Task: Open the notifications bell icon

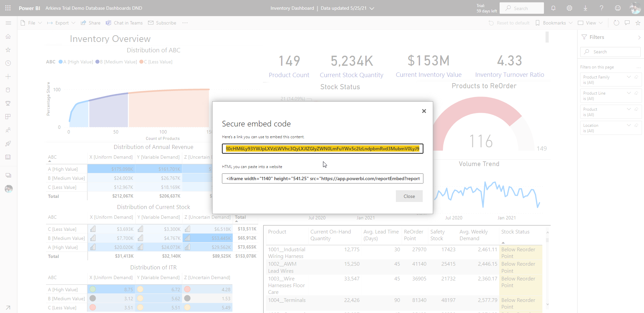Action: click(553, 8)
